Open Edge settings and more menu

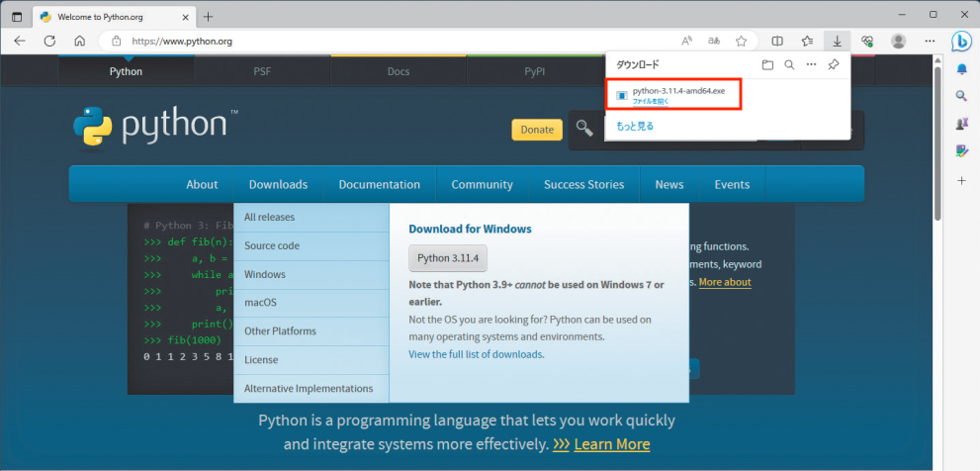click(930, 42)
